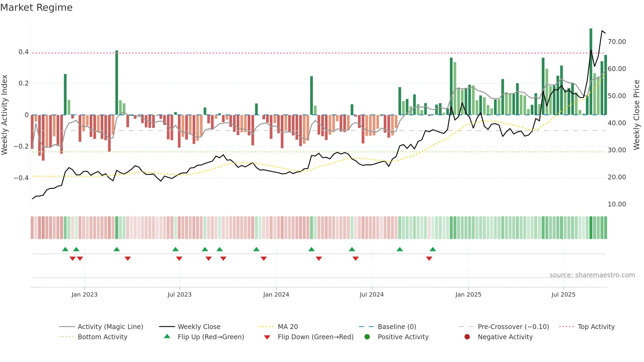Viewport: 644px width, 362px height.
Task: Click the black Weekly Close legend line swatch
Action: [x=167, y=327]
